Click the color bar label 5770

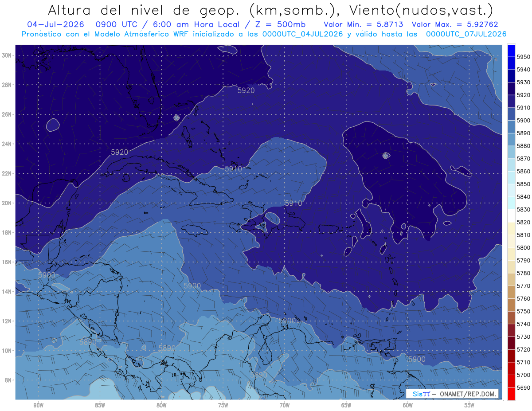click(524, 286)
